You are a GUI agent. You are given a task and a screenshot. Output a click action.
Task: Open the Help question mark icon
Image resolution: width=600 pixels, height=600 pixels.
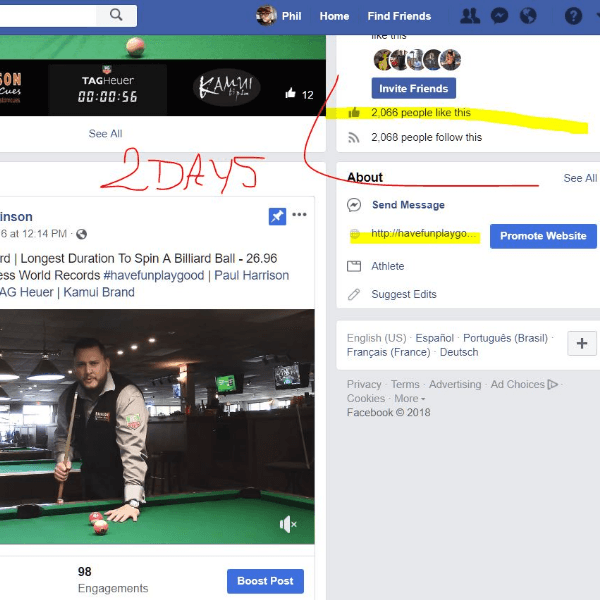point(573,16)
